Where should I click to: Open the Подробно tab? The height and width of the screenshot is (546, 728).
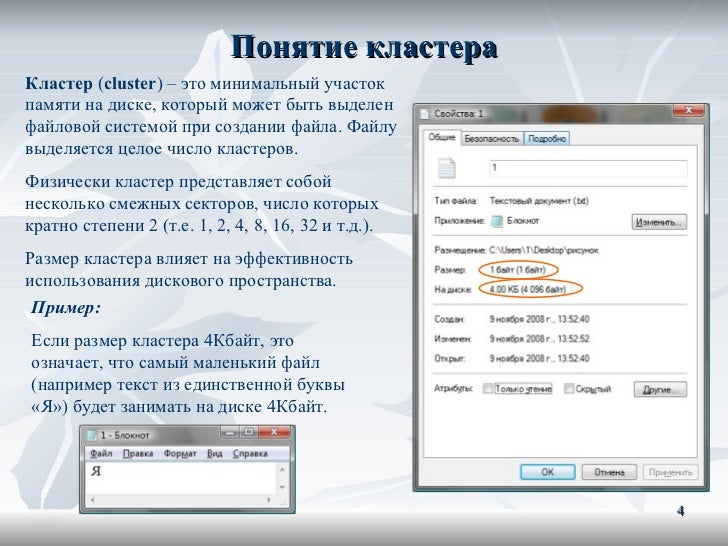[546, 138]
